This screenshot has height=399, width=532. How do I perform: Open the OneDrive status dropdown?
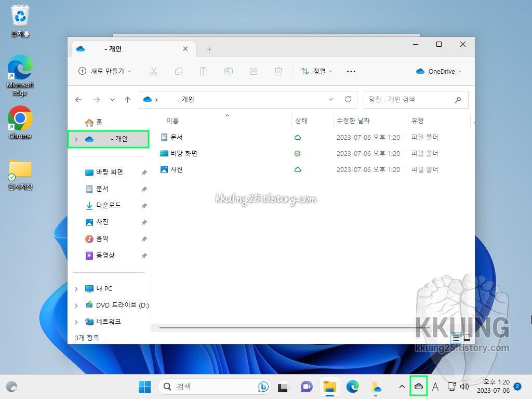438,71
